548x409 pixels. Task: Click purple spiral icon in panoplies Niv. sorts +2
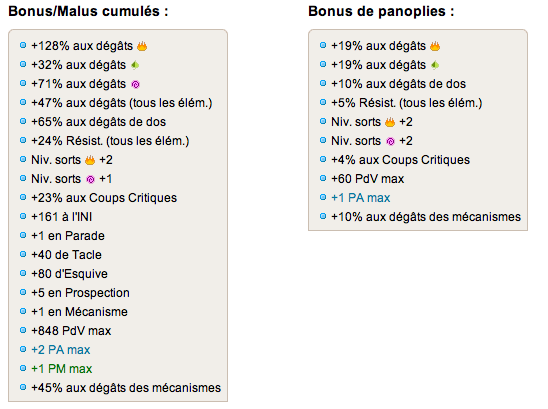[390, 141]
